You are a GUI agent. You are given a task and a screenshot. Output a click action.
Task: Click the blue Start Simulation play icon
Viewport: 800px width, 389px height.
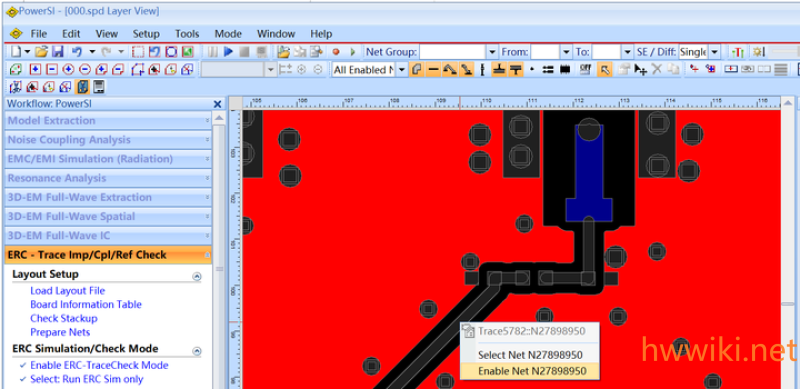[x=228, y=52]
